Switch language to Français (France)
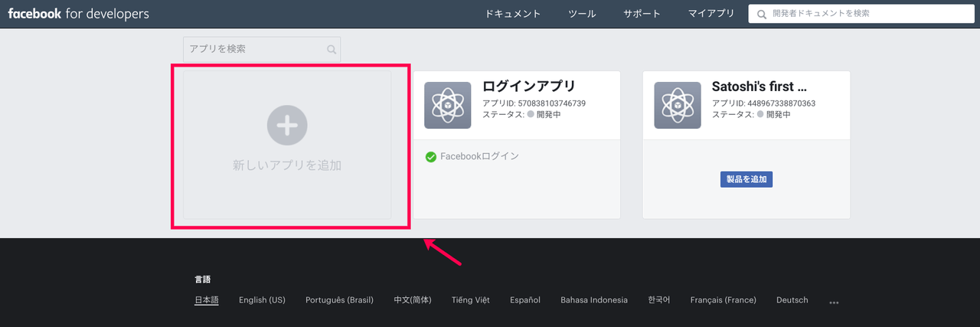980x327 pixels. pyautogui.click(x=723, y=300)
